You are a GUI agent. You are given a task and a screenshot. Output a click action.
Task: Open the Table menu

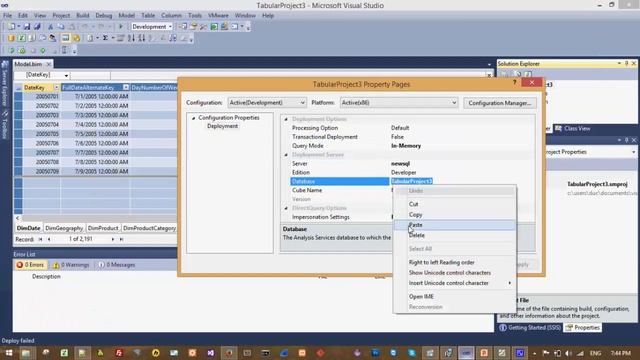(x=148, y=16)
